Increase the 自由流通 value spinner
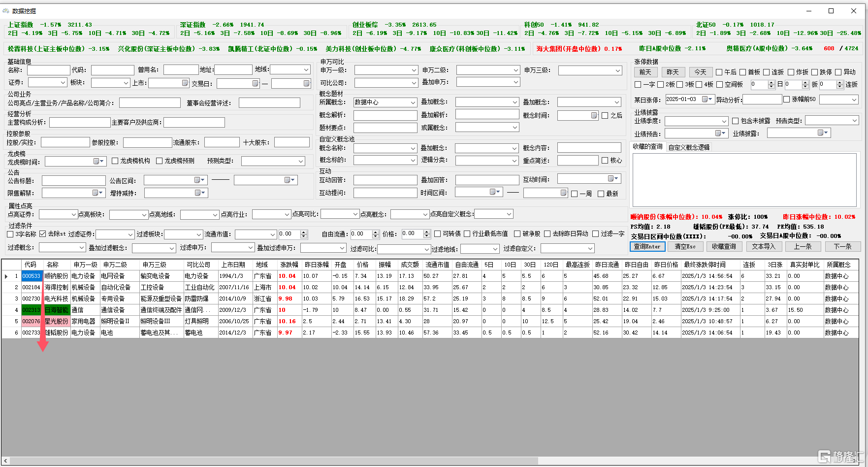The image size is (868, 467). point(376,232)
